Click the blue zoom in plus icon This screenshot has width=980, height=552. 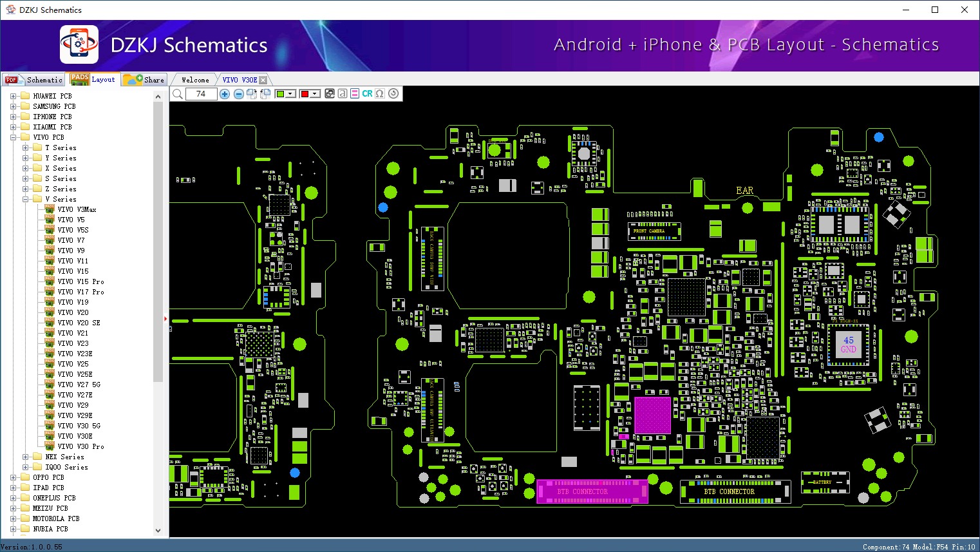(x=225, y=94)
